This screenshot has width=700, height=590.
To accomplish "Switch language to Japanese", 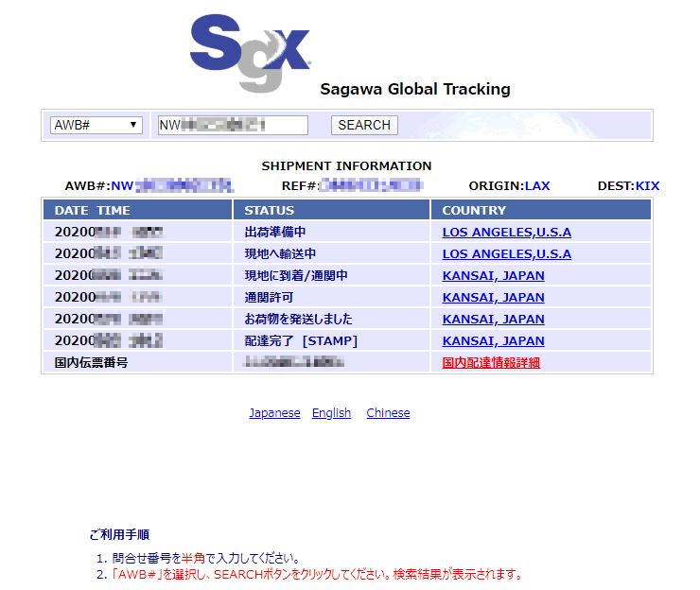I will coord(274,413).
